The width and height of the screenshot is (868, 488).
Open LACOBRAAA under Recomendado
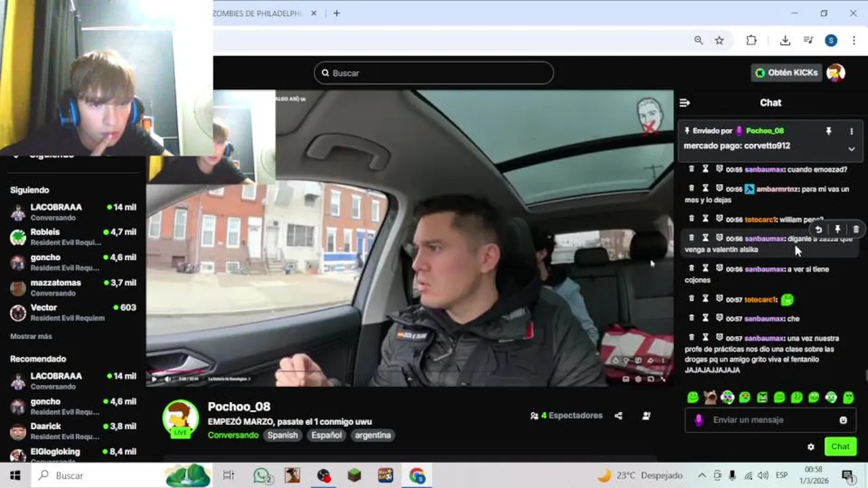click(x=73, y=381)
